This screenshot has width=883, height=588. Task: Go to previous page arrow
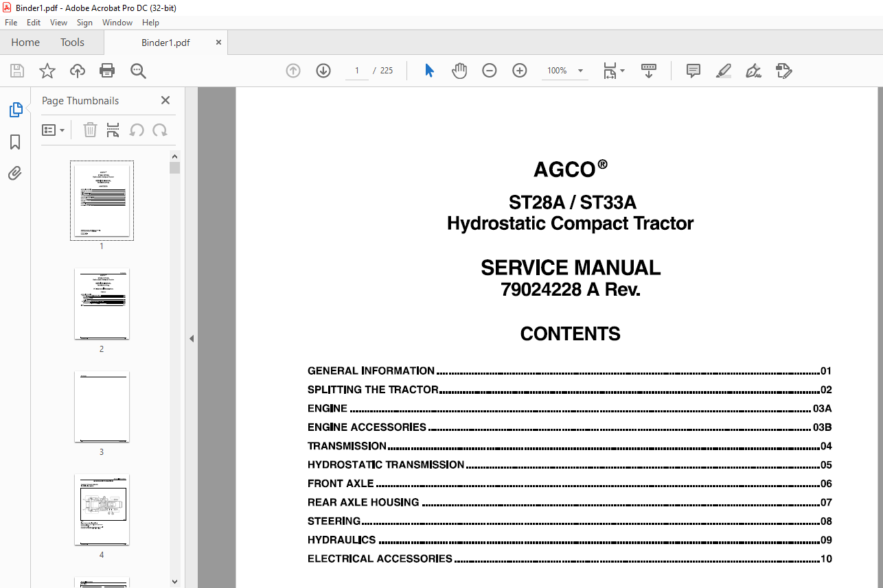tap(293, 71)
